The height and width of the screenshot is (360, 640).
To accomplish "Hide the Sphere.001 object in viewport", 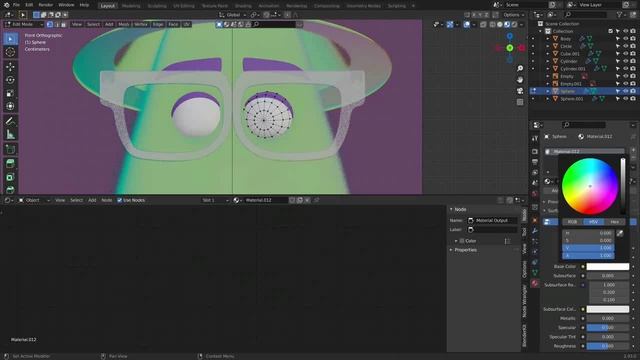I will 625,99.
